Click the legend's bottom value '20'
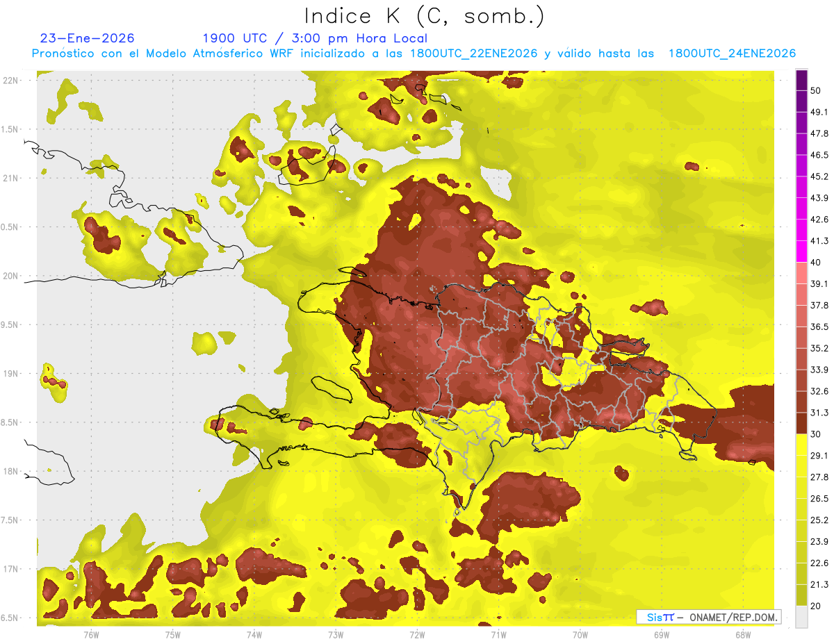 (817, 606)
